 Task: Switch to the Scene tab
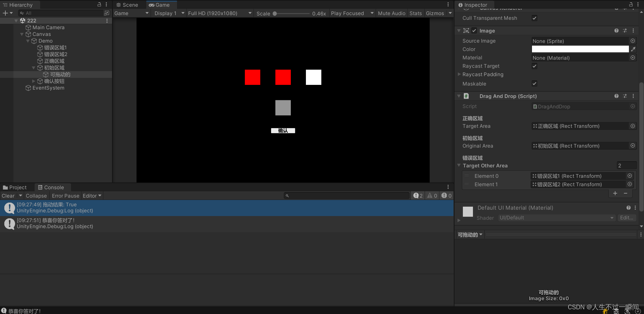pyautogui.click(x=127, y=5)
